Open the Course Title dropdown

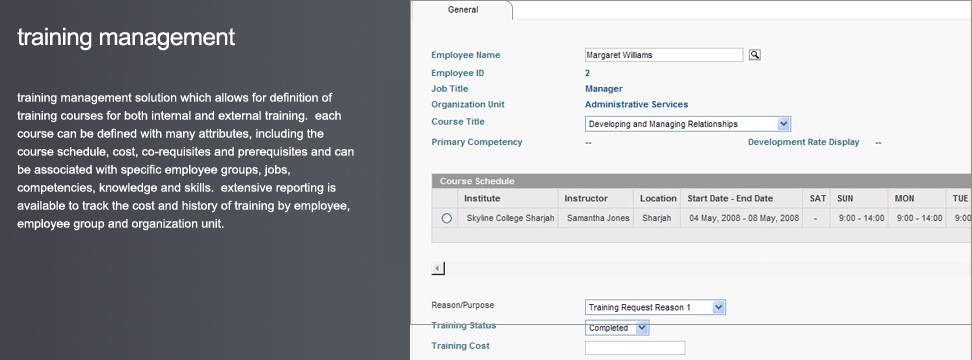pos(688,124)
